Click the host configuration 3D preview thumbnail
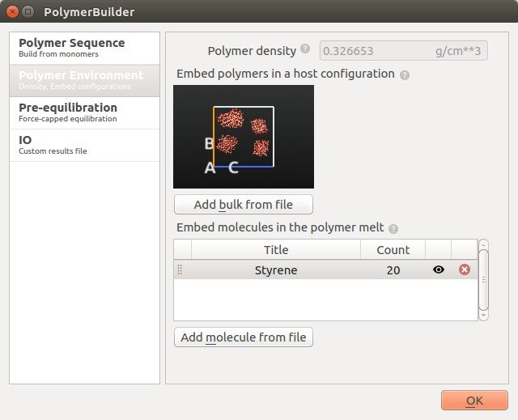Viewport: 518px width, 420px height. (244, 137)
